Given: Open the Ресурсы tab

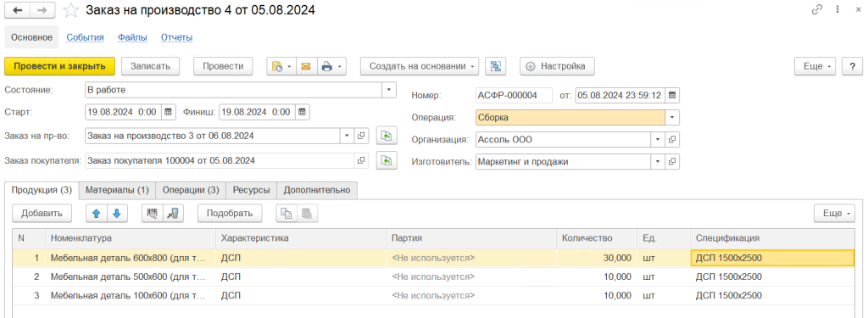Looking at the screenshot, I should click(251, 190).
